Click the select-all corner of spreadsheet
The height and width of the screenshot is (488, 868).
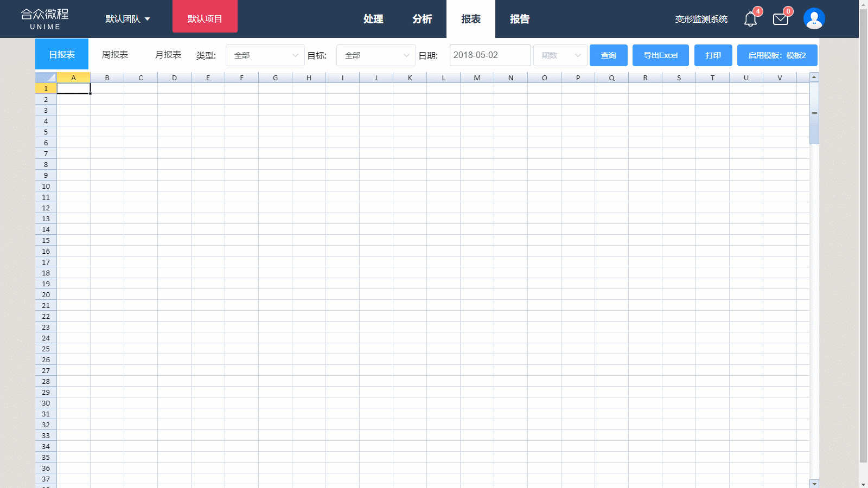pos(46,78)
